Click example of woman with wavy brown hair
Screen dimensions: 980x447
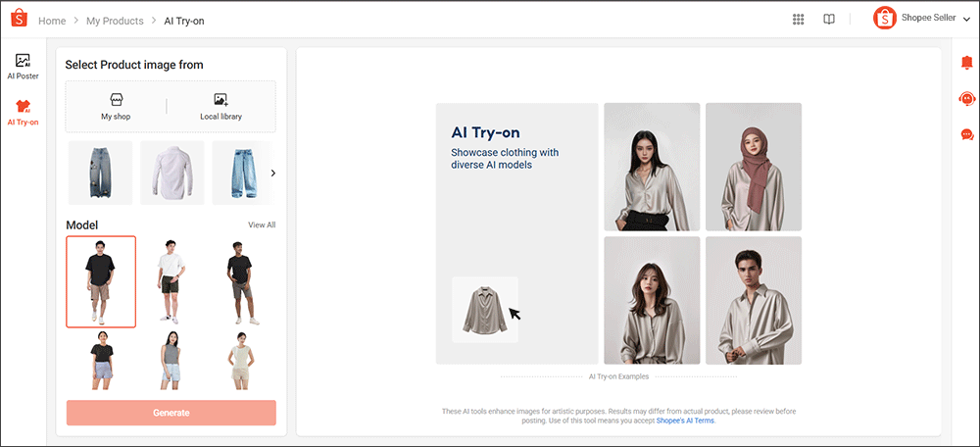point(652,300)
